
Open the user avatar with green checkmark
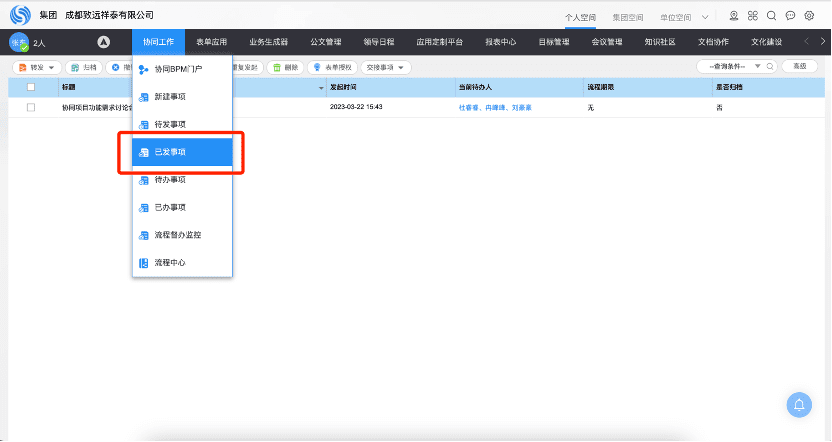click(19, 42)
